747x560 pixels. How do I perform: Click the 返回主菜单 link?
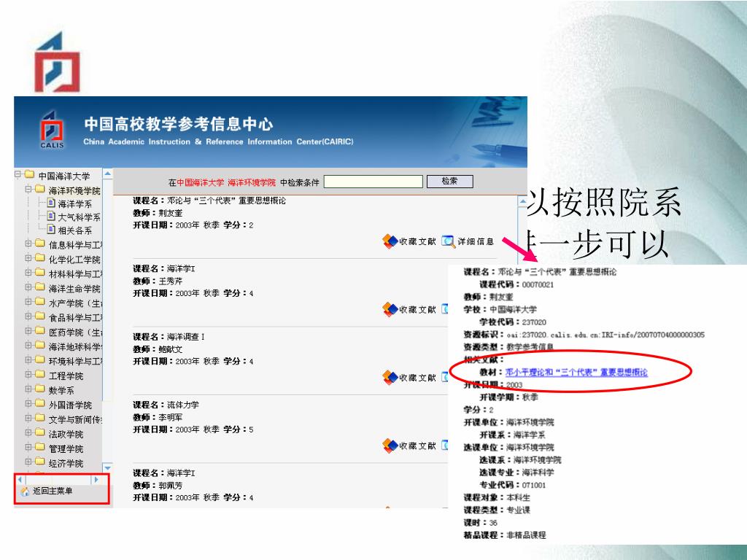point(53,491)
